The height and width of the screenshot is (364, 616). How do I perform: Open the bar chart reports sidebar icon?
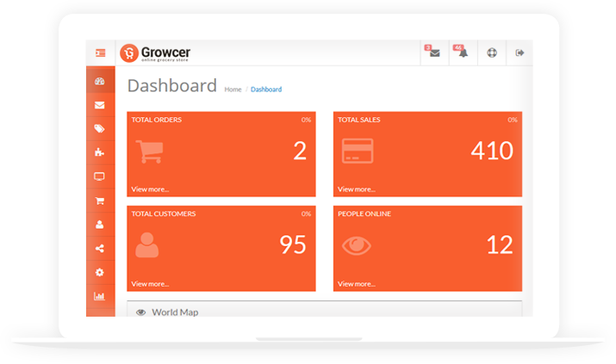100,296
